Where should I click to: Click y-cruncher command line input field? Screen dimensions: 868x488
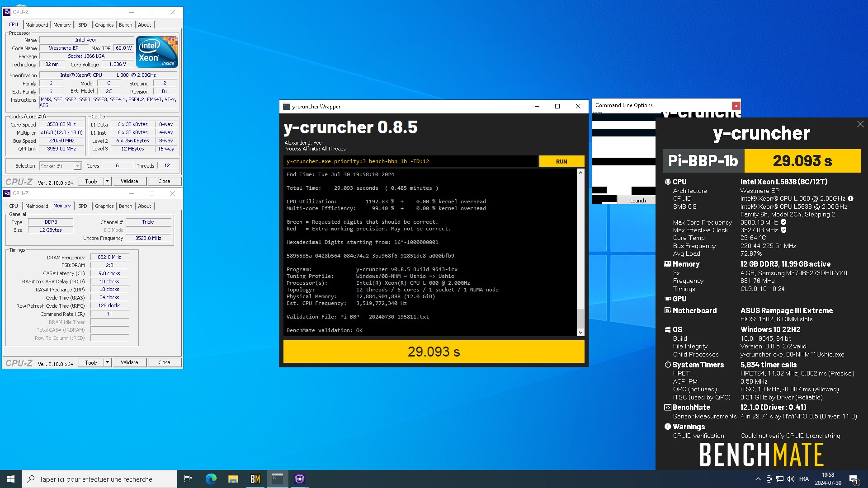click(x=410, y=161)
